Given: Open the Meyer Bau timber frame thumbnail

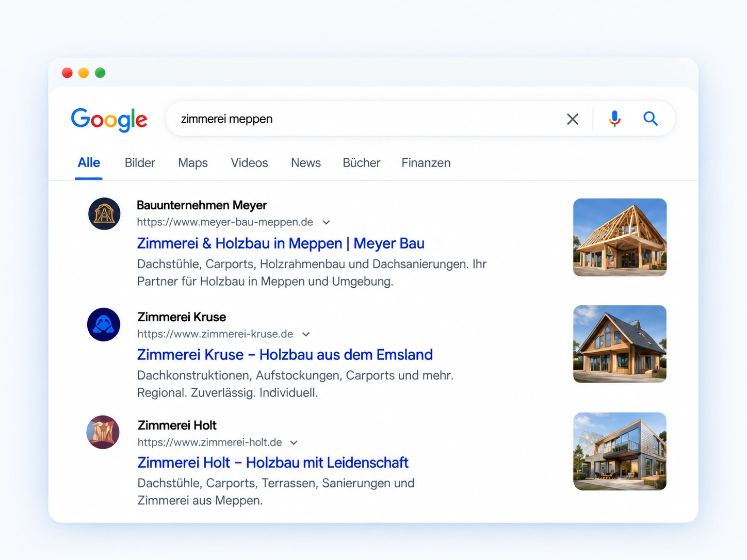Looking at the screenshot, I should (x=620, y=237).
